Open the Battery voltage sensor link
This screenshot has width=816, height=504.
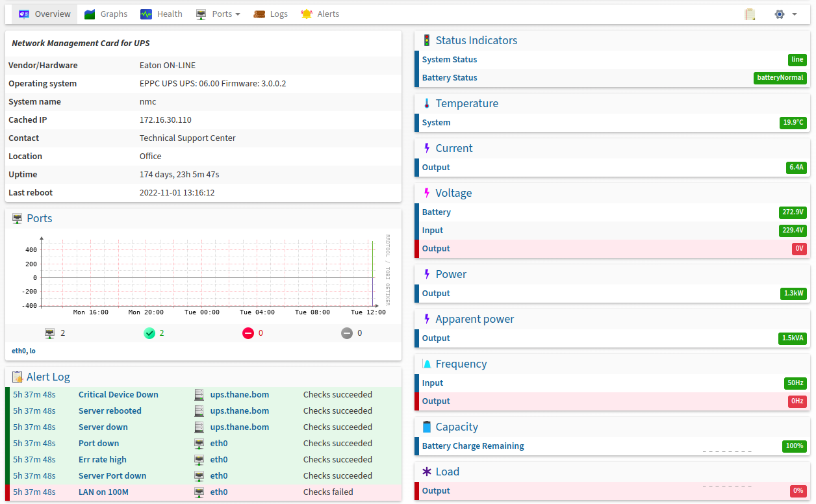coord(437,212)
